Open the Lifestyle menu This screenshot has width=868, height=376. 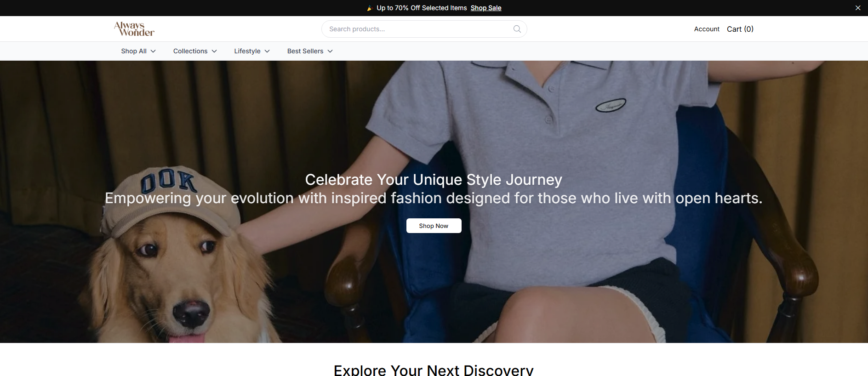(252, 51)
